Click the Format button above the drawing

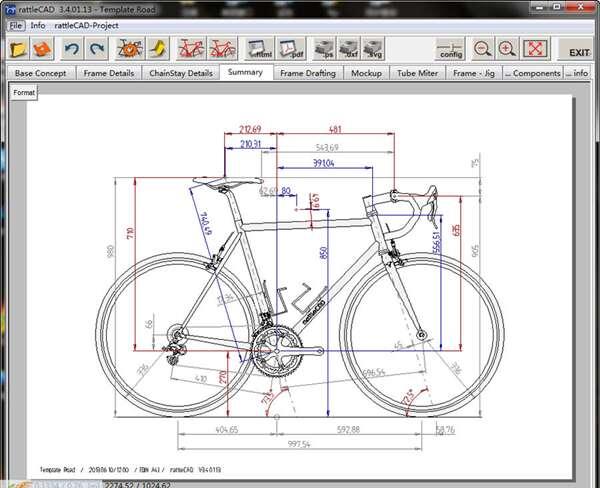pyautogui.click(x=24, y=92)
